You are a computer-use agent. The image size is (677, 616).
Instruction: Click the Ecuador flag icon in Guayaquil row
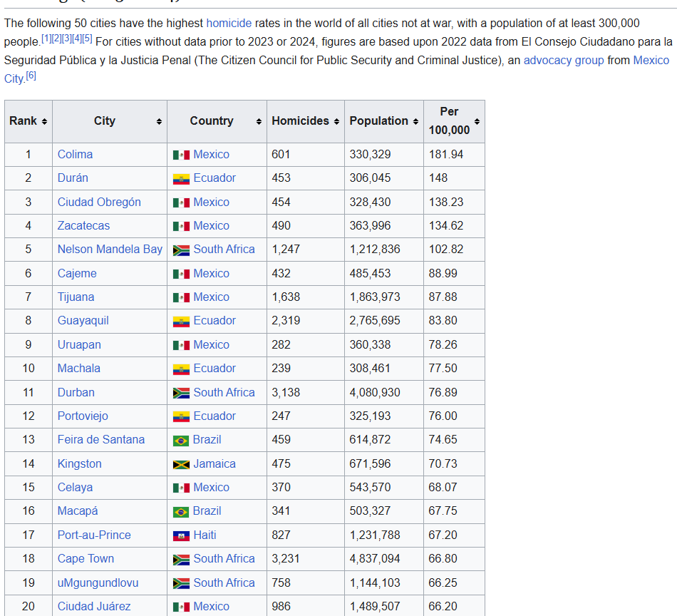coord(181,322)
